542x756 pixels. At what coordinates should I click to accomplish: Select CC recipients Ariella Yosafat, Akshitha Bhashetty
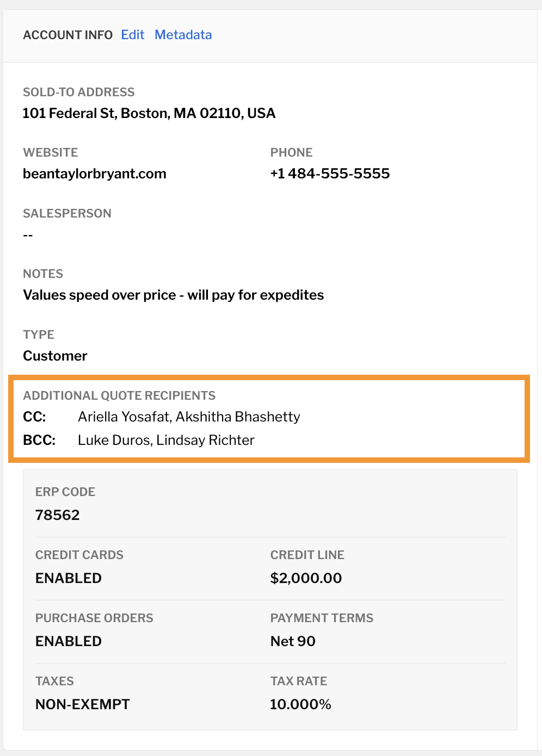[189, 417]
